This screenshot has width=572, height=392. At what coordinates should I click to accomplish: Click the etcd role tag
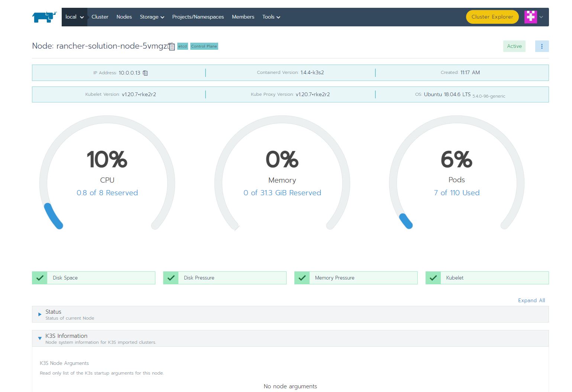click(182, 46)
